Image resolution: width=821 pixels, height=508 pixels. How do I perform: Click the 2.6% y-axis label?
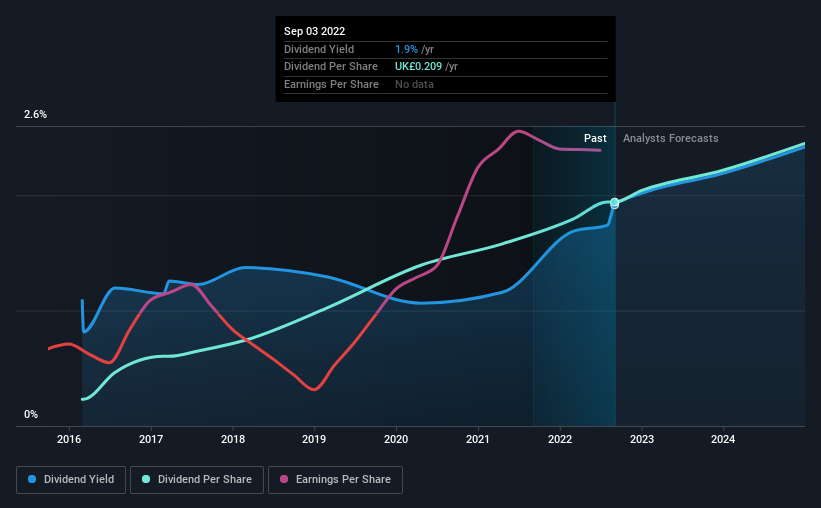coord(35,114)
